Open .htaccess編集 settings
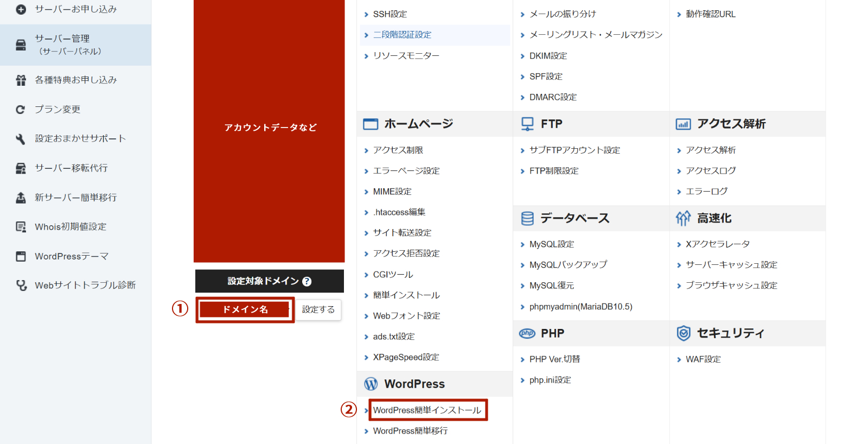The image size is (868, 444). (x=399, y=212)
